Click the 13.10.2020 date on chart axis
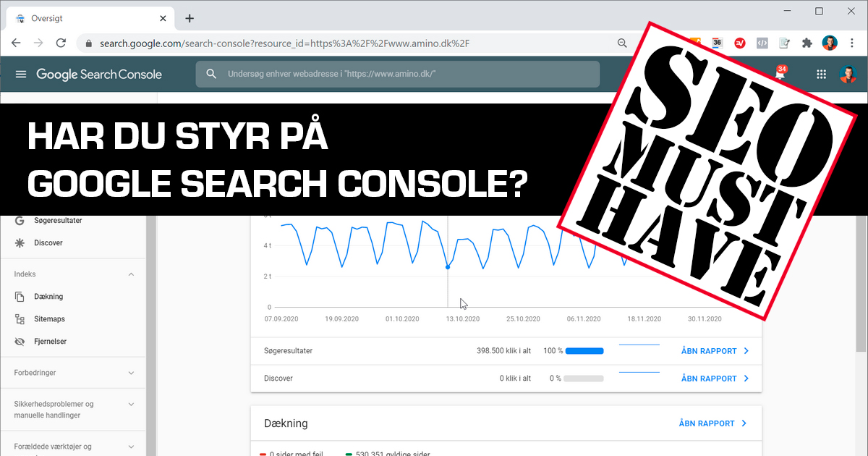Screen dimensions: 868x456 point(462,319)
